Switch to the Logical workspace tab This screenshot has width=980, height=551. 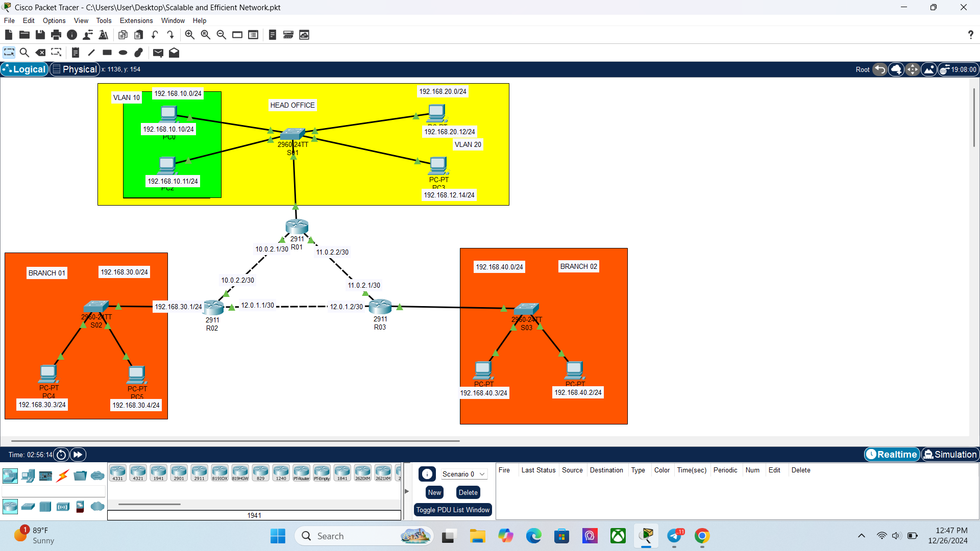(x=24, y=69)
